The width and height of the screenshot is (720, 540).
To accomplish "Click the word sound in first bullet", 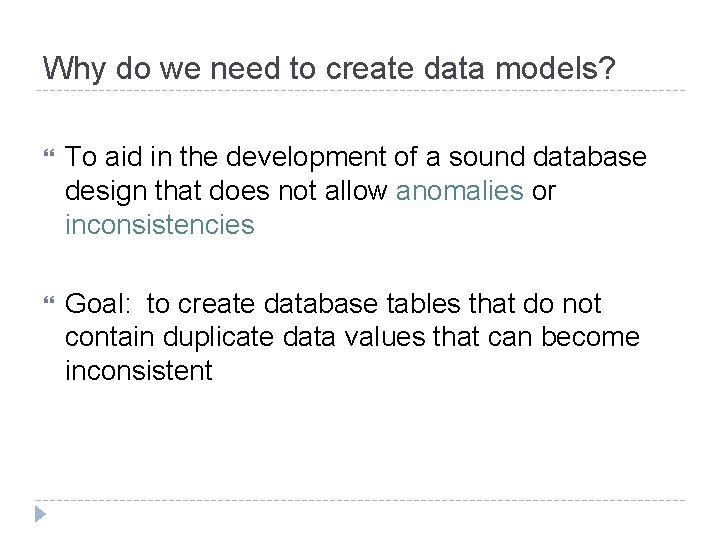I will [x=486, y=157].
